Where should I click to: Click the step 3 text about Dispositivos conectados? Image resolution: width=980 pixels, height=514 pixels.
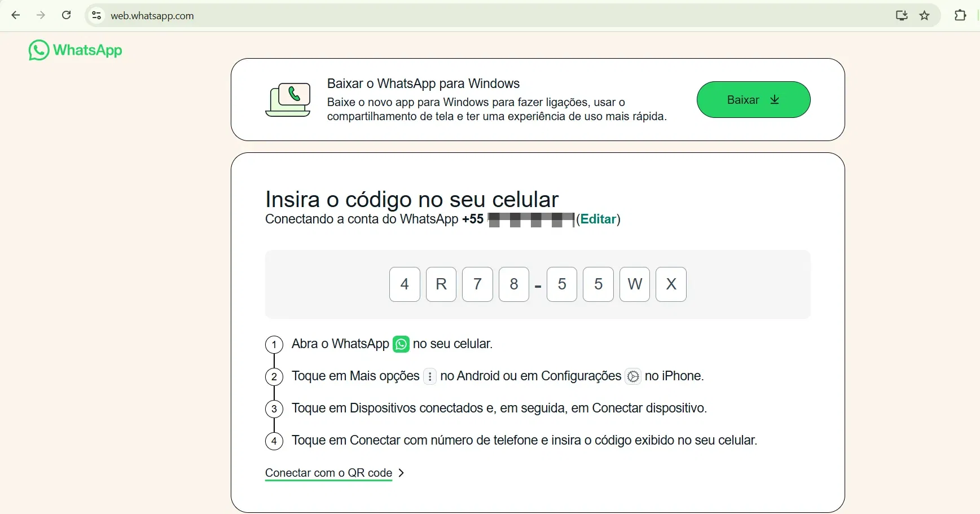(499, 408)
